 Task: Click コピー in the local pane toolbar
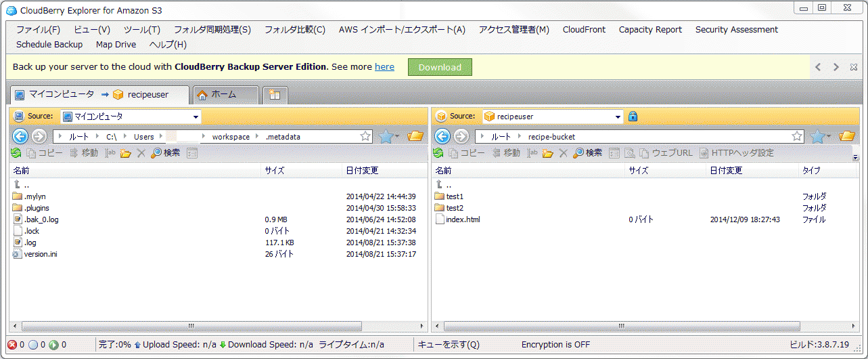[44, 153]
